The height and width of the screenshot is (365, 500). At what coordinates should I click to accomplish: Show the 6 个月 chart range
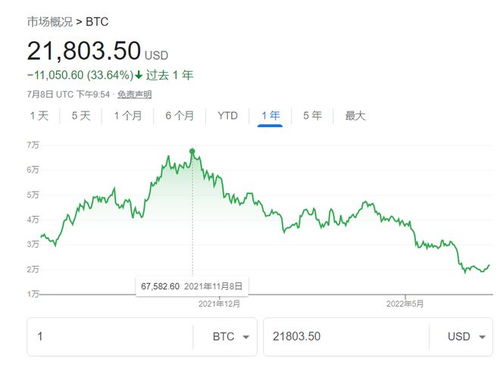180,116
